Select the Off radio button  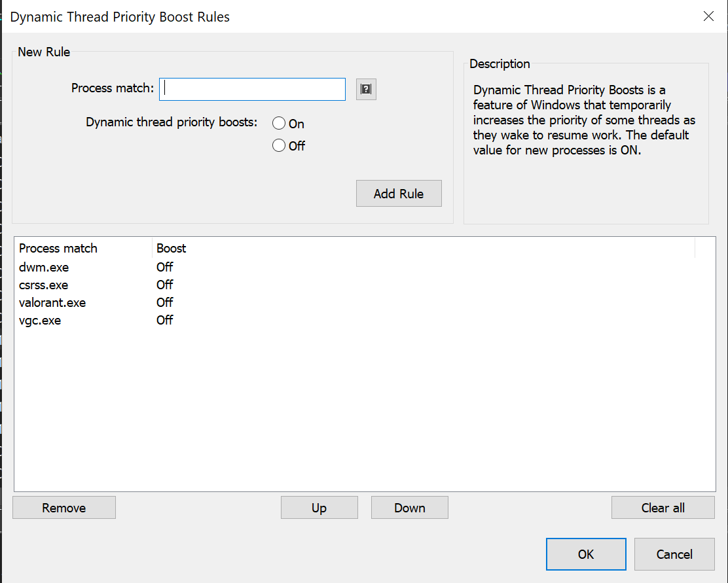[x=280, y=146]
